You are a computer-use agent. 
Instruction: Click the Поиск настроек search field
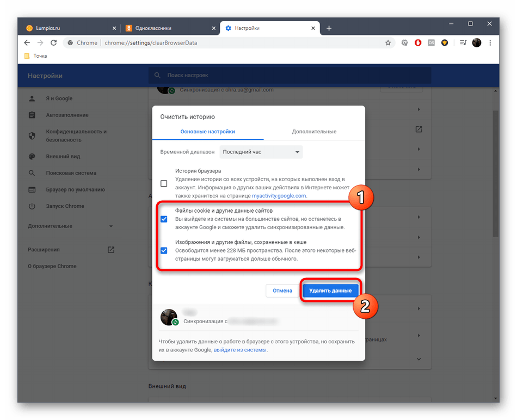[x=290, y=76]
